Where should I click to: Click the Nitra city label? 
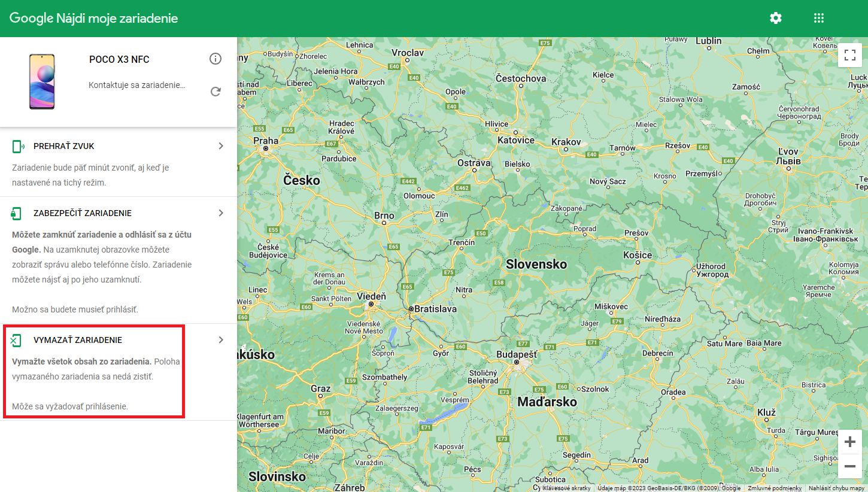point(464,290)
